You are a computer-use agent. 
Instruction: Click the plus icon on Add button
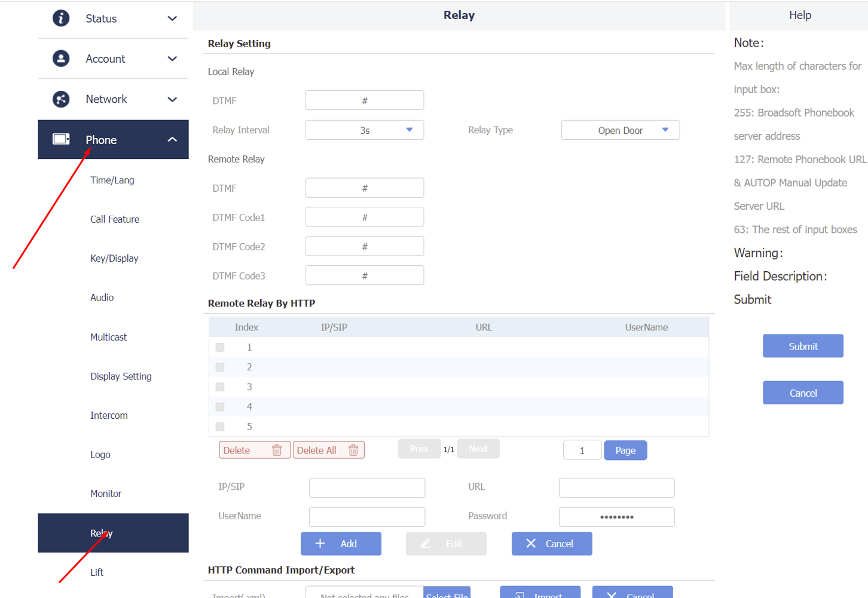point(320,544)
